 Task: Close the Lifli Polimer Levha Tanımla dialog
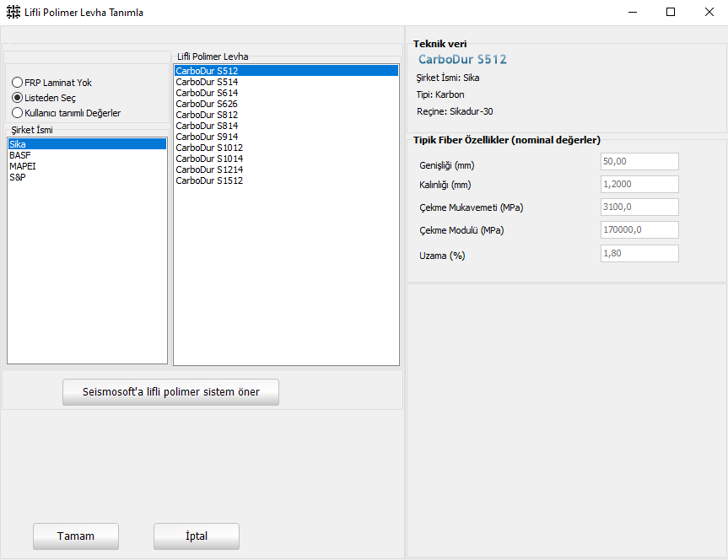[709, 12]
